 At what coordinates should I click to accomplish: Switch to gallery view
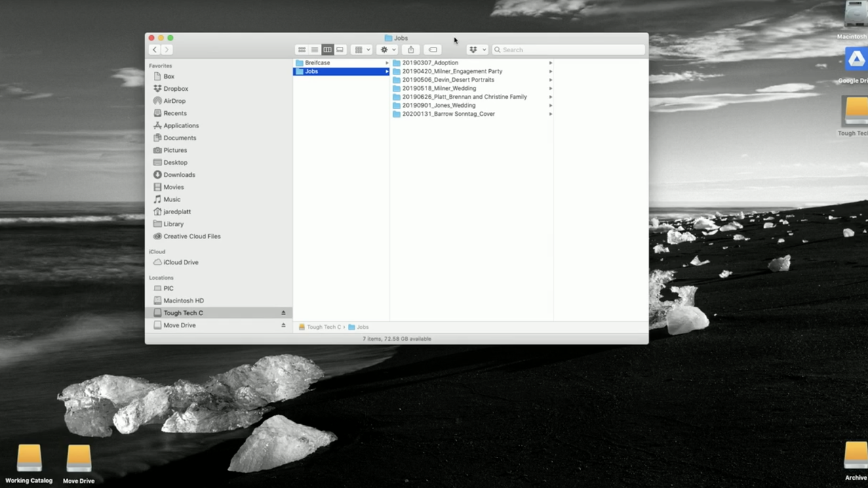(340, 49)
